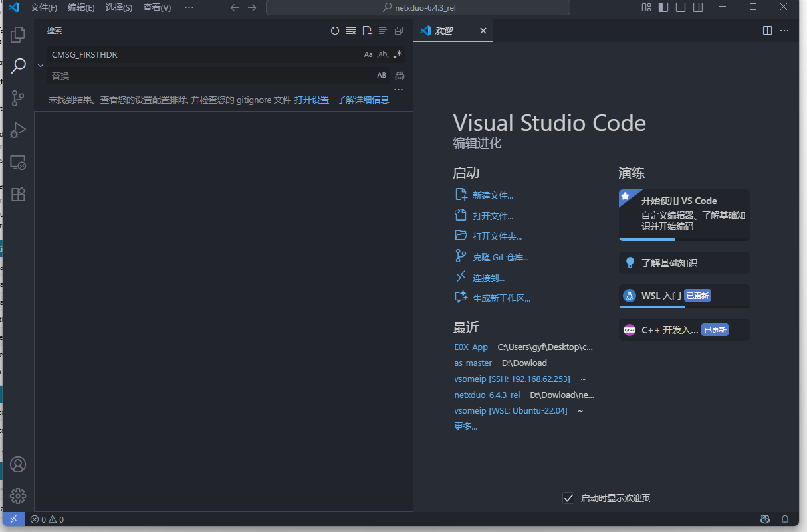The width and height of the screenshot is (807, 532).
Task: Open errors and warnings count in status bar
Action: (x=47, y=519)
